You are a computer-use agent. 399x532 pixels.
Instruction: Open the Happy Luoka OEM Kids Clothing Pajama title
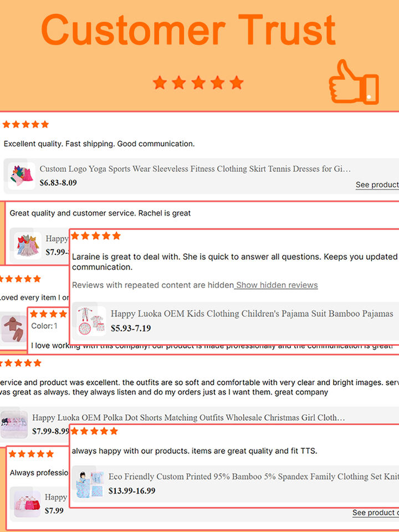click(252, 314)
